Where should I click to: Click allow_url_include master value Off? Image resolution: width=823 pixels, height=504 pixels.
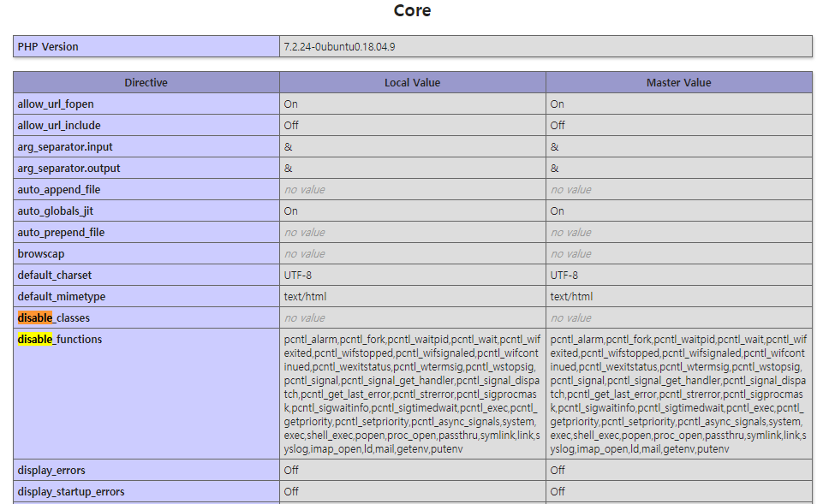tap(558, 125)
